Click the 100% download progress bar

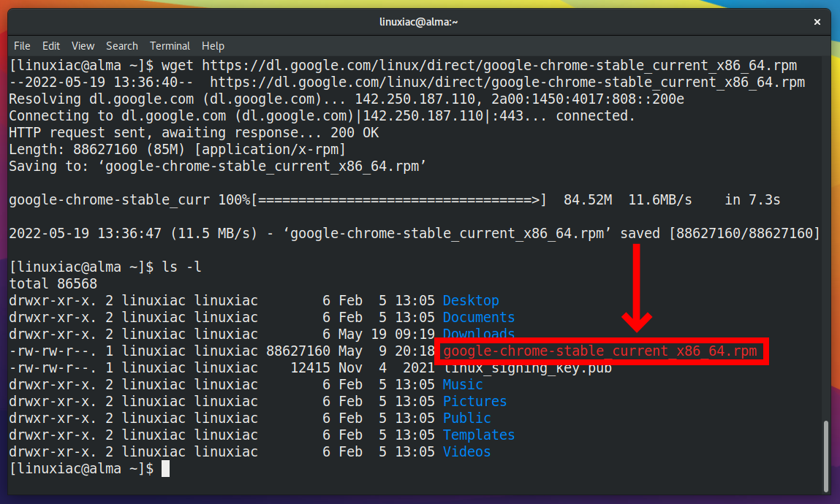[x=398, y=199]
